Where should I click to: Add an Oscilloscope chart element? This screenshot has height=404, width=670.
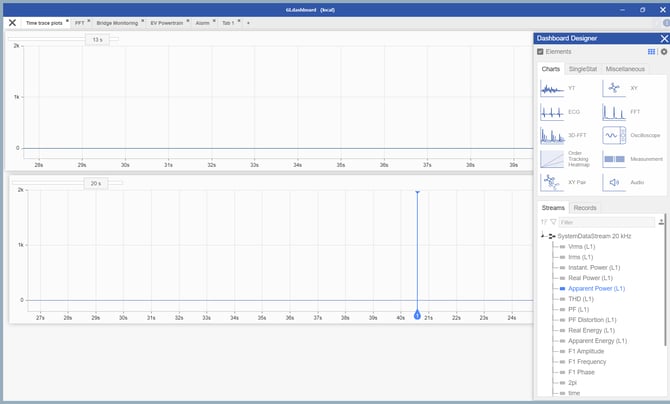tap(614, 135)
